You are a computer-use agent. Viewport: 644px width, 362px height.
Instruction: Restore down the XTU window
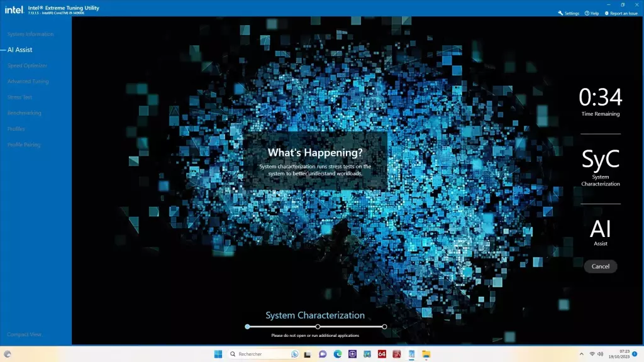tap(623, 4)
